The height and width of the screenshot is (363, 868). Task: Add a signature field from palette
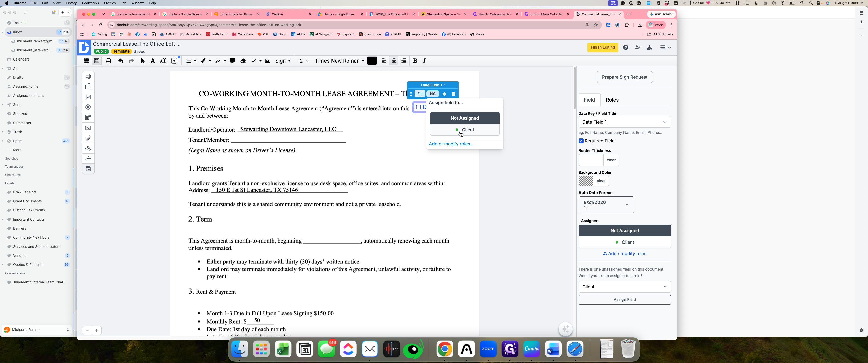[x=88, y=148]
